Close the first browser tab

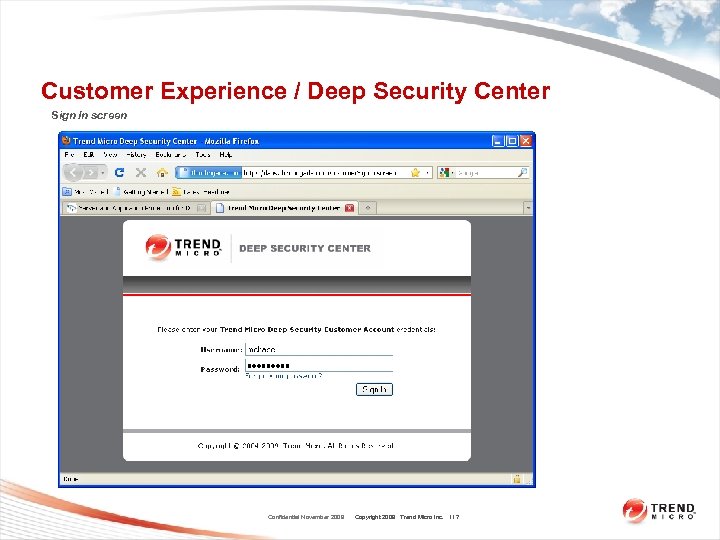(x=201, y=208)
